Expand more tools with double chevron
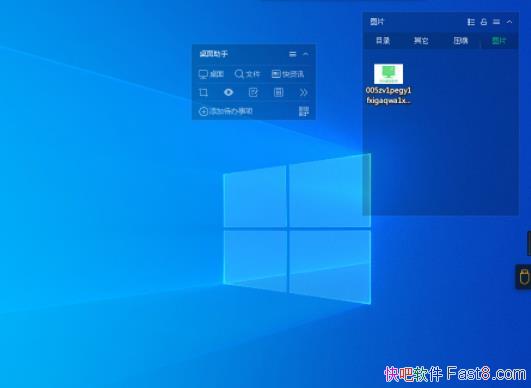The height and width of the screenshot is (388, 531). tap(303, 92)
